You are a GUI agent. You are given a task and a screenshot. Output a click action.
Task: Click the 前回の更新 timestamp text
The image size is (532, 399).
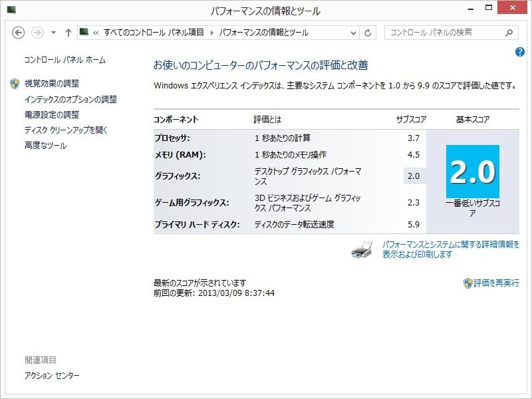click(x=214, y=293)
